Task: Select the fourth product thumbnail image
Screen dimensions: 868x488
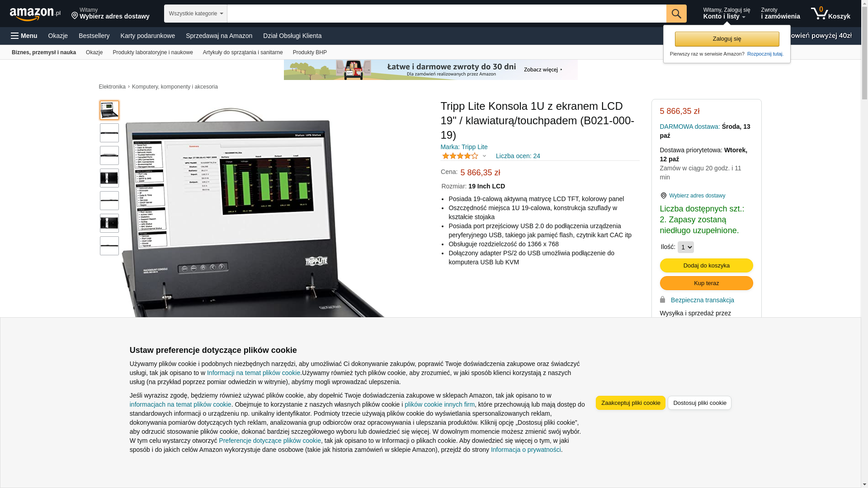Action: tap(109, 178)
